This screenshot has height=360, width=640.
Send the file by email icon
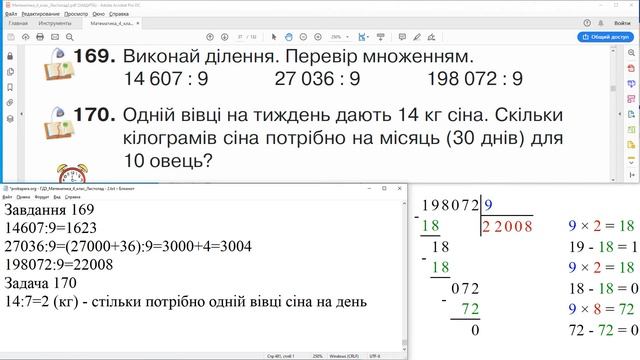[x=55, y=37]
